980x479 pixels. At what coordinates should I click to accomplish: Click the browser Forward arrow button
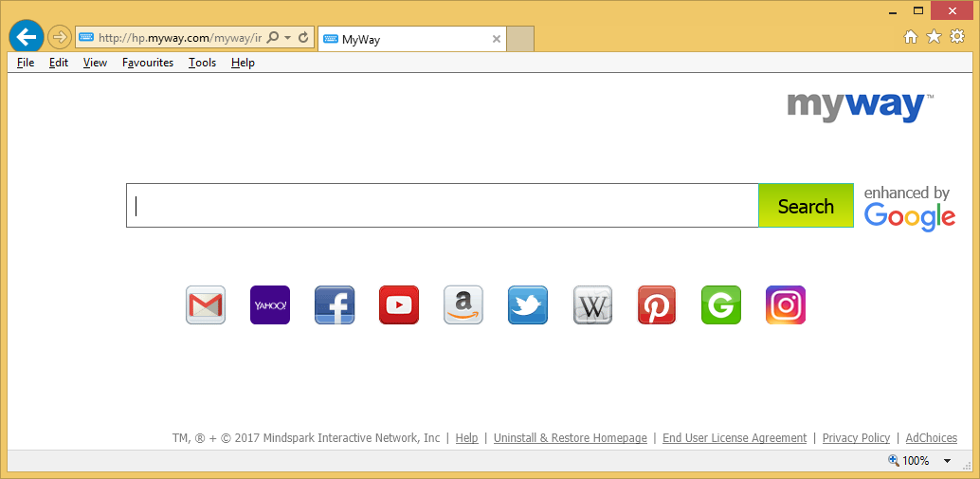point(60,38)
